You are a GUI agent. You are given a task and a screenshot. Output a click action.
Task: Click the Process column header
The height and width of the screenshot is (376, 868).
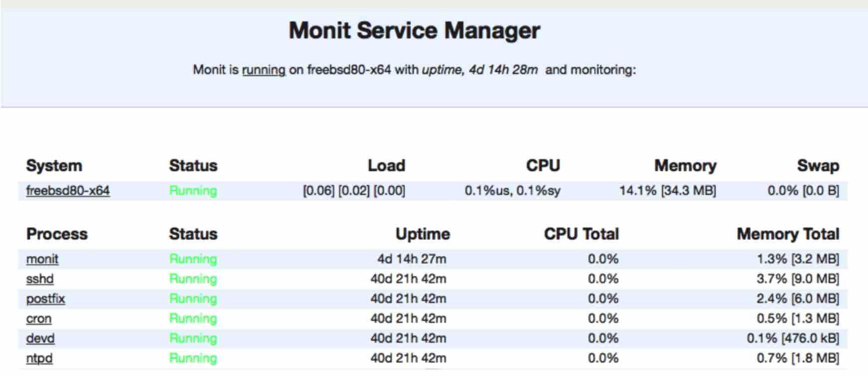click(57, 234)
